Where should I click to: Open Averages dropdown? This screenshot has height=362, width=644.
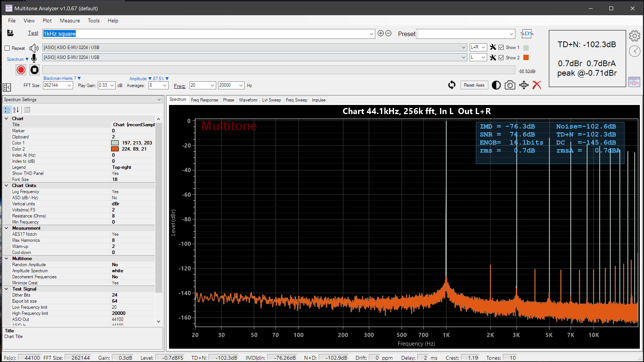coord(165,85)
